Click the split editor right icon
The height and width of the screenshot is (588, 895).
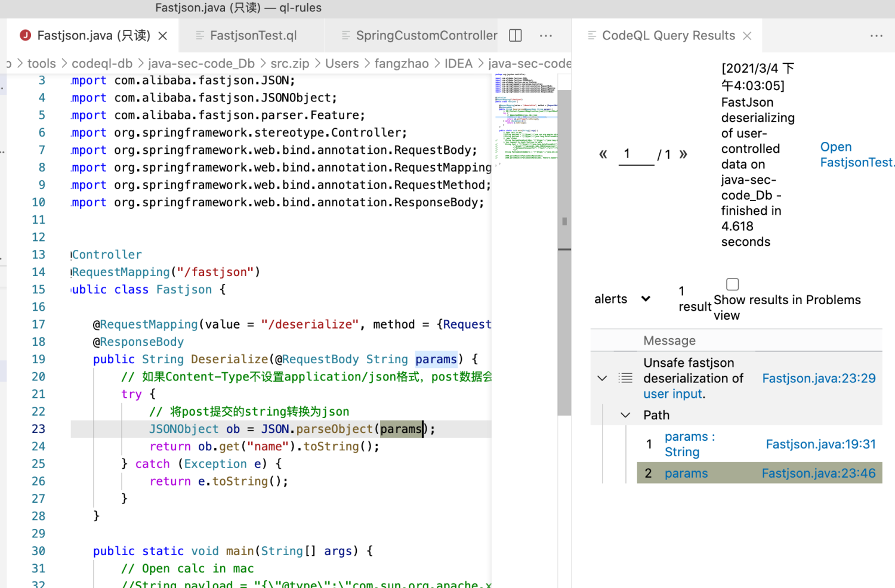tap(516, 36)
